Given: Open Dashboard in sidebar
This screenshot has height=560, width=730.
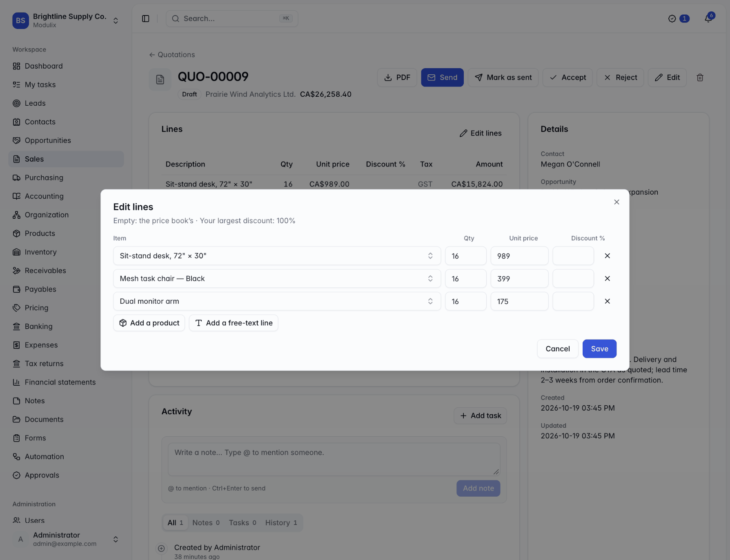Looking at the screenshot, I should click(x=66, y=66).
